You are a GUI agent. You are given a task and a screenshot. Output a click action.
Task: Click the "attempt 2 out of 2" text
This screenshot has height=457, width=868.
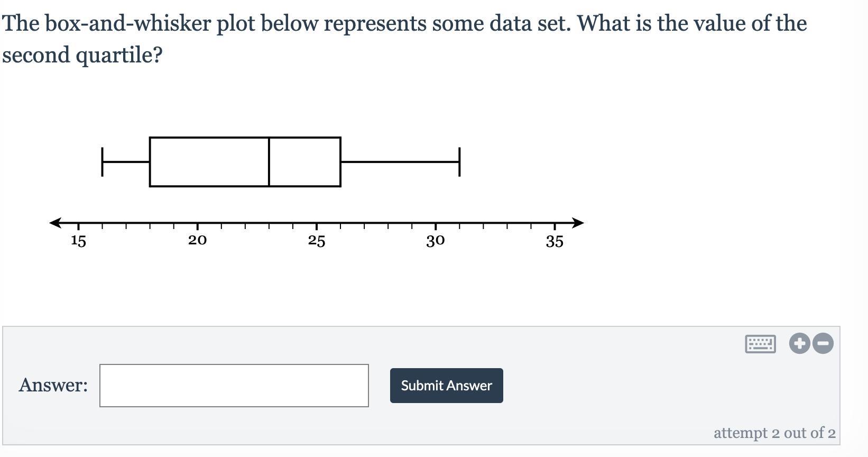tap(774, 433)
